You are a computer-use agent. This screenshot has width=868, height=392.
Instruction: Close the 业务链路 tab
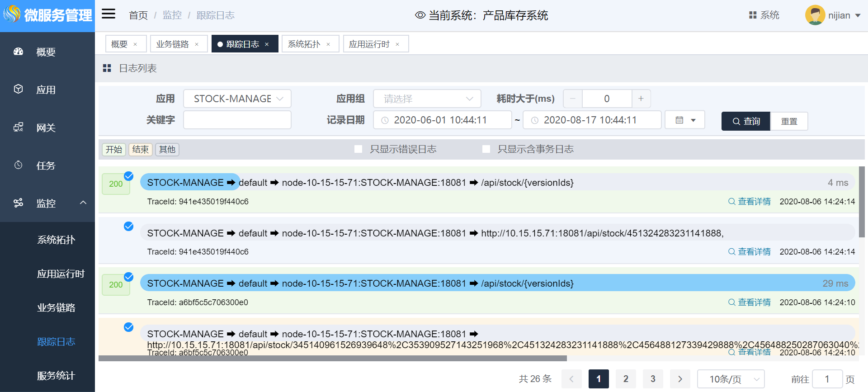point(197,44)
